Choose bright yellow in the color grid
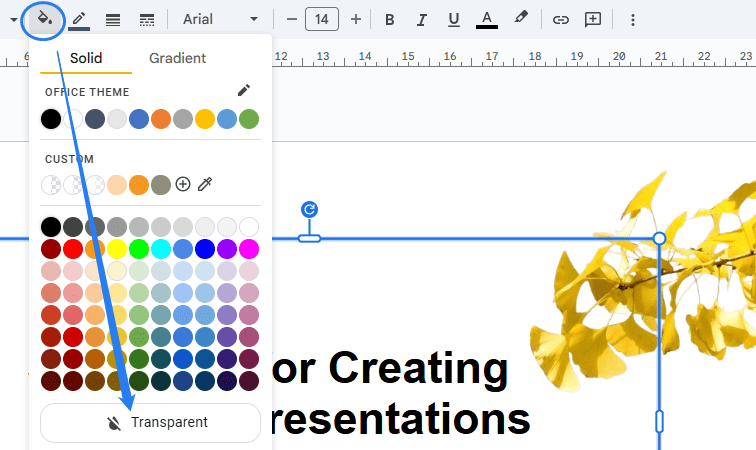The width and height of the screenshot is (756, 450). (117, 249)
